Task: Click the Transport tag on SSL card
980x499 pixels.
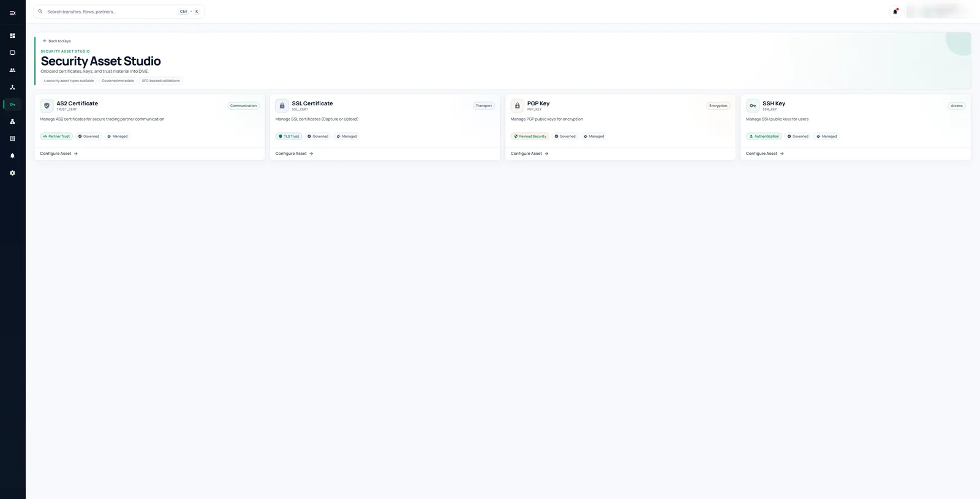Action: coord(484,106)
